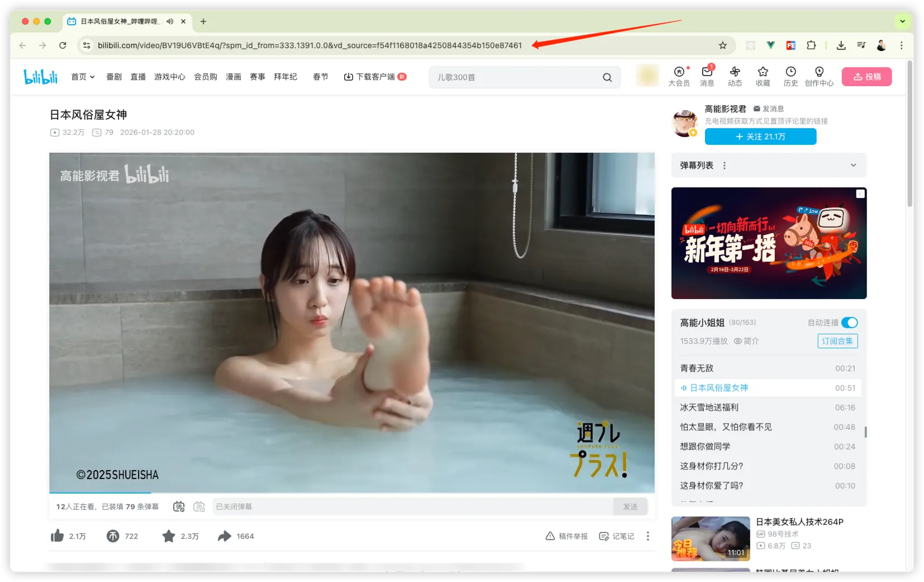
Task: Like the video with thumbs-up icon
Action: pyautogui.click(x=57, y=536)
